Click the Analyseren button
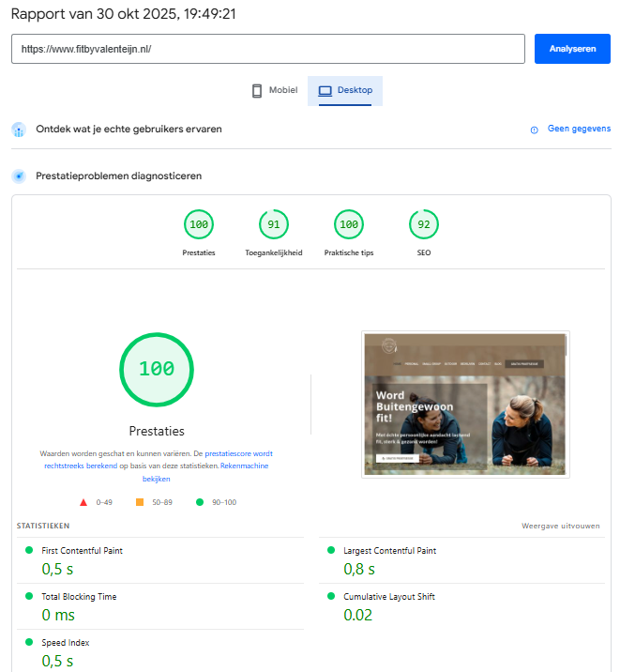 pyautogui.click(x=571, y=49)
